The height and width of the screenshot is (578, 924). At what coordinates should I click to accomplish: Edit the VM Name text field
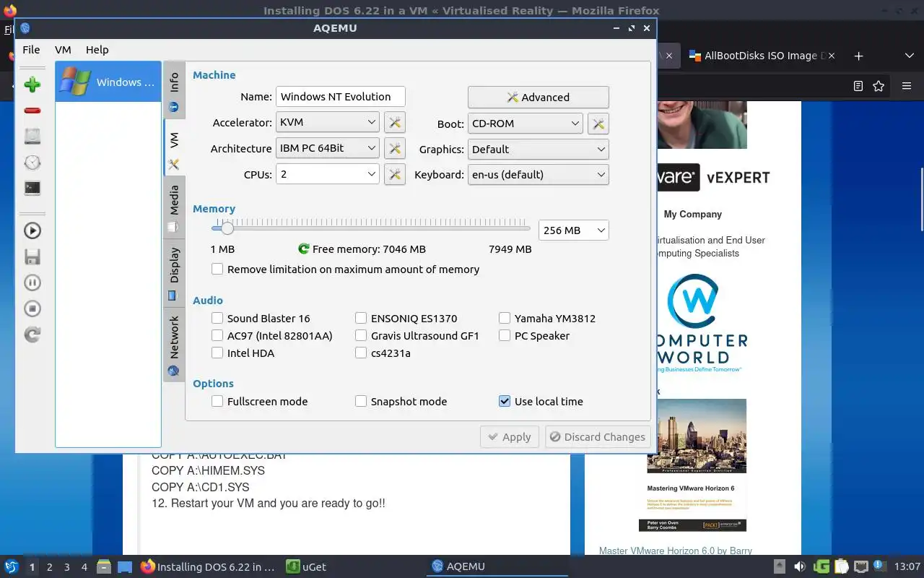pyautogui.click(x=341, y=97)
